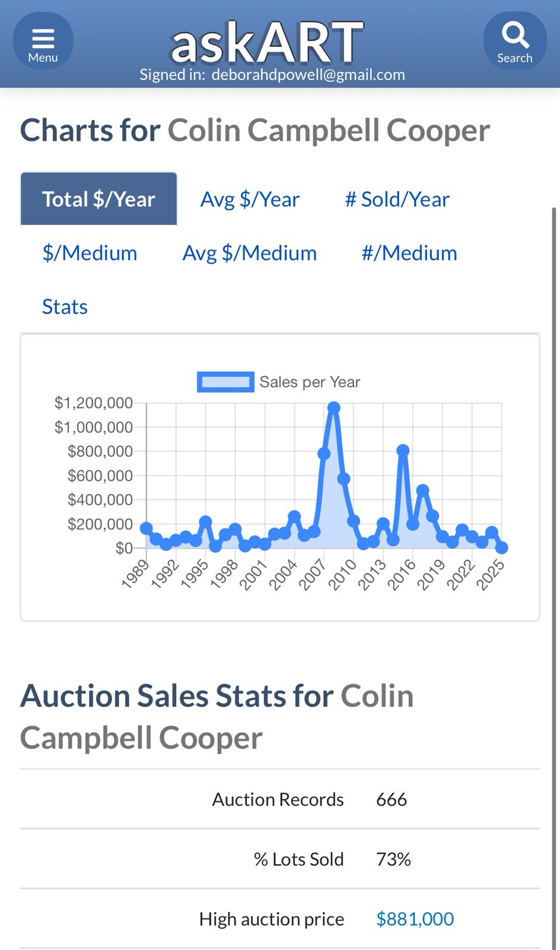Click the 2008 peak data point

coord(333,408)
